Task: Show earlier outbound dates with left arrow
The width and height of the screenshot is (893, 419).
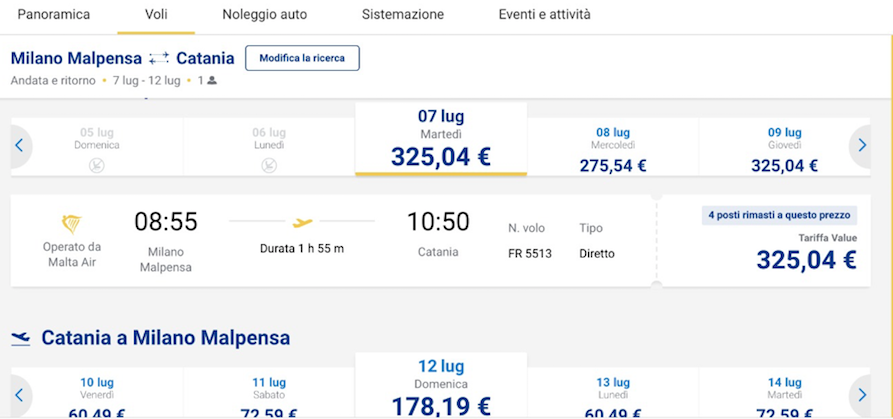Action: tap(20, 145)
